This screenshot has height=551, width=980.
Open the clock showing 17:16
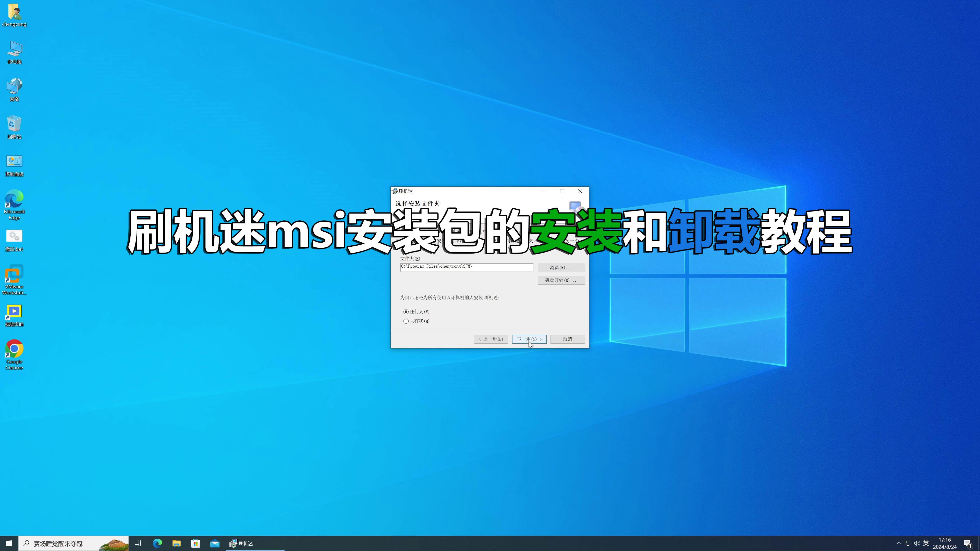pos(945,543)
